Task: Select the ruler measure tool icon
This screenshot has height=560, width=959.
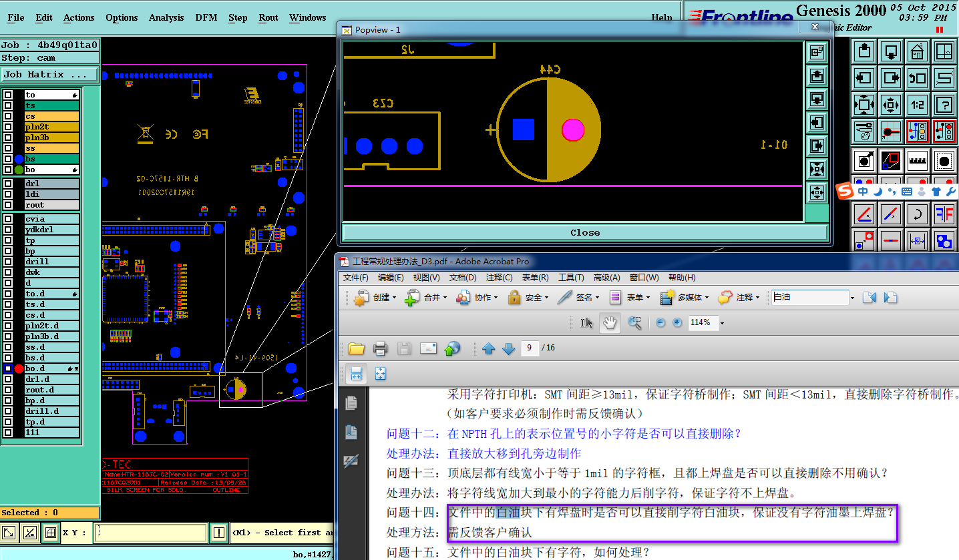Action: [917, 160]
